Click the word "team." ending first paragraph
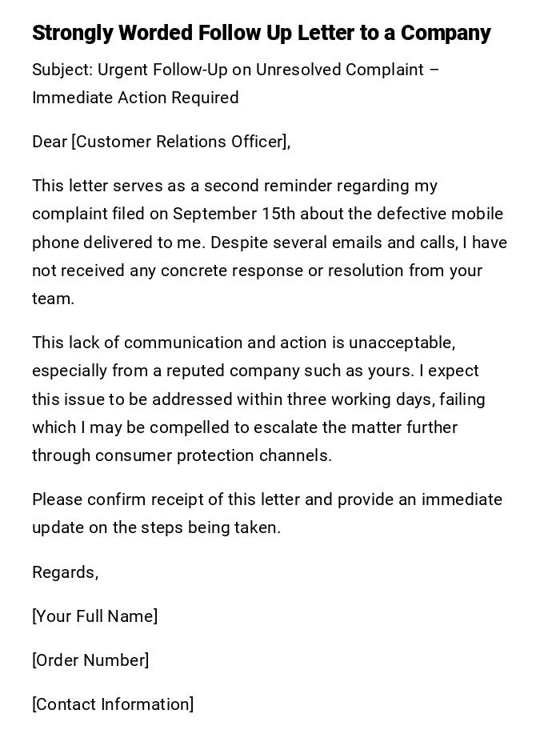560x754 pixels. tap(53, 299)
